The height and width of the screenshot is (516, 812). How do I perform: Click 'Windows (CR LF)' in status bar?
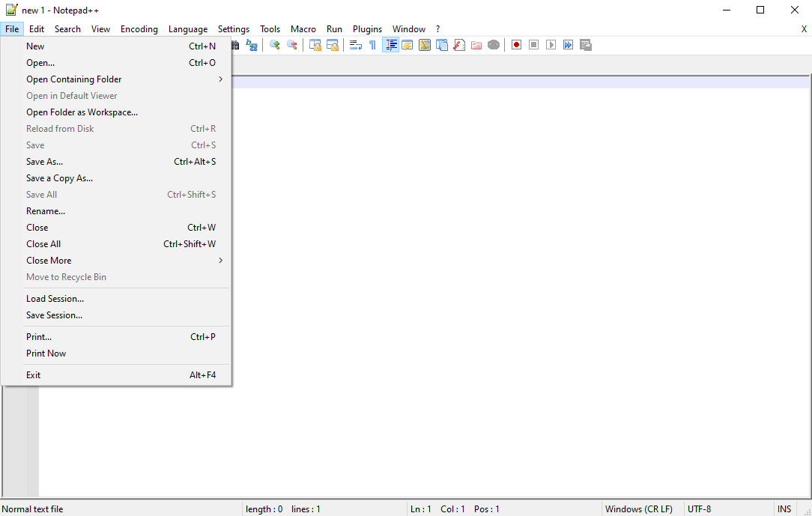pos(638,509)
